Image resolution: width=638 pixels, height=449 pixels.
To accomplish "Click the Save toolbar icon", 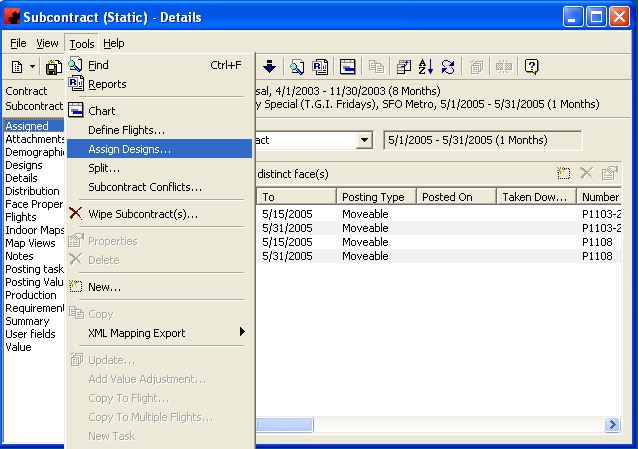I will tap(54, 67).
